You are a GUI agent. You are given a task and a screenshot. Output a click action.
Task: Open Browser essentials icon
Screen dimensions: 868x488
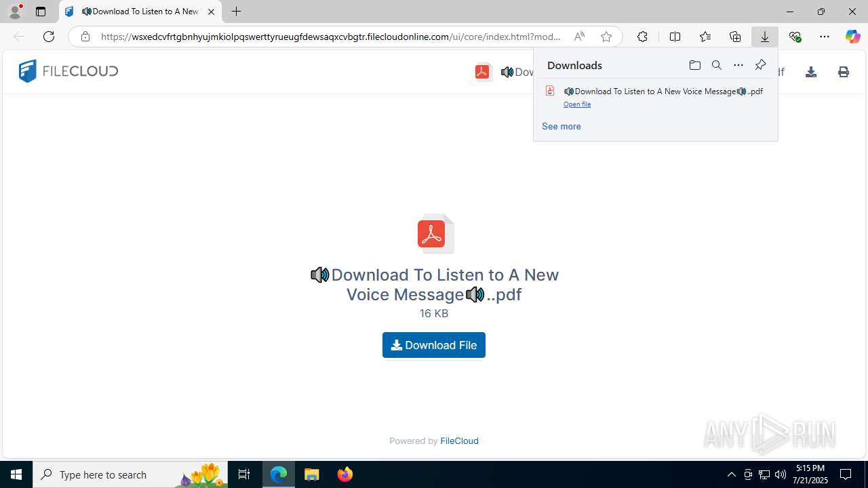click(795, 37)
